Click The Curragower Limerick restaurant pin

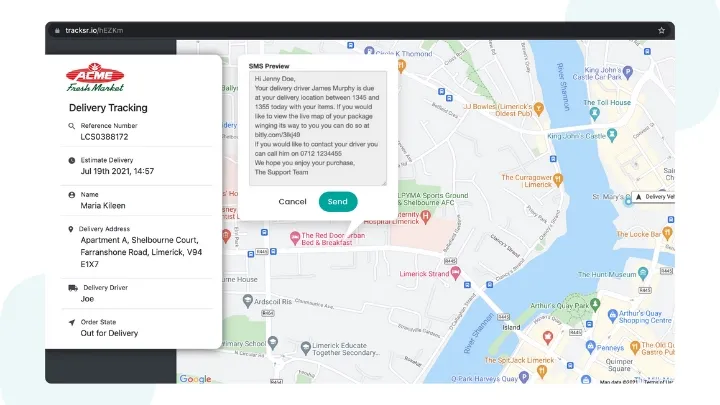point(558,180)
